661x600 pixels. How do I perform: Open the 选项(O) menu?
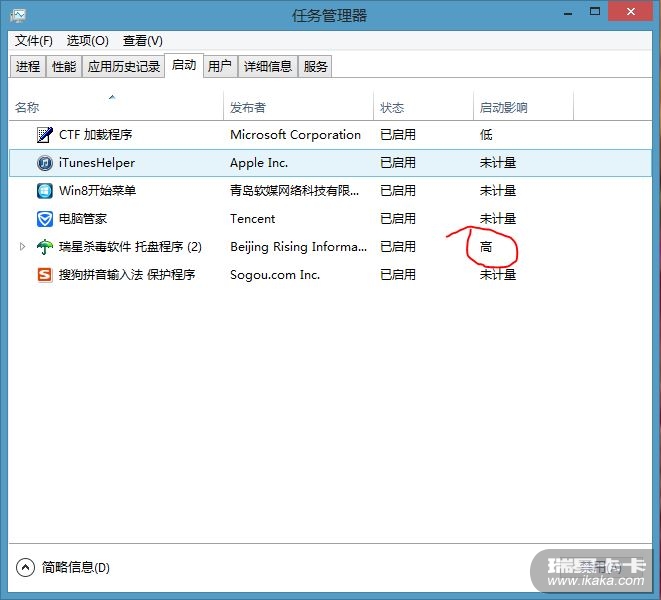88,41
